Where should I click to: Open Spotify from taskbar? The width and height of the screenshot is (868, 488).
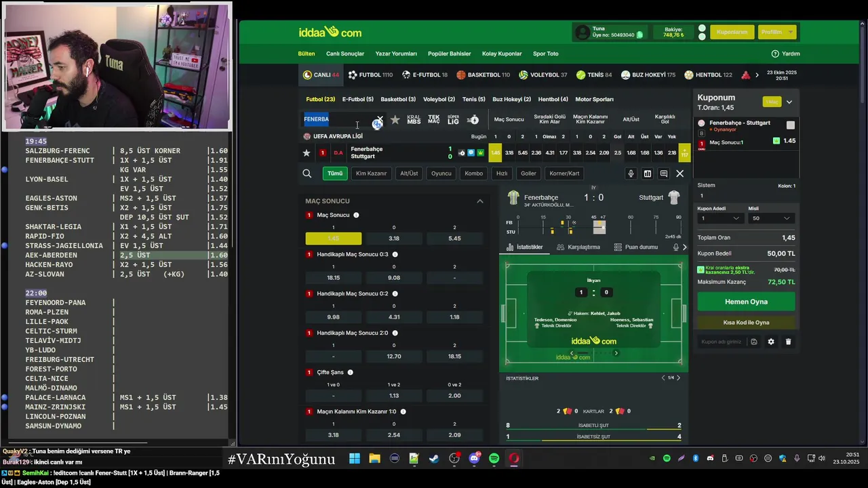coord(494,459)
